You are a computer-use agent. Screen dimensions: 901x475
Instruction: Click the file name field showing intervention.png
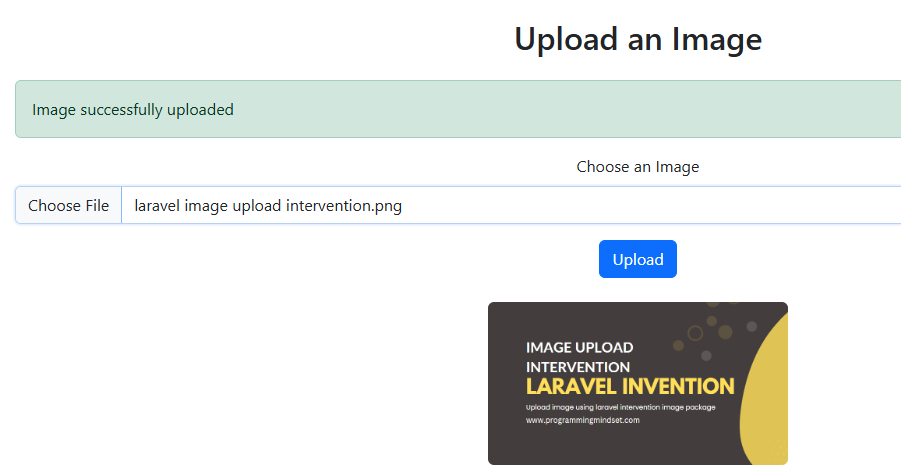click(459, 205)
